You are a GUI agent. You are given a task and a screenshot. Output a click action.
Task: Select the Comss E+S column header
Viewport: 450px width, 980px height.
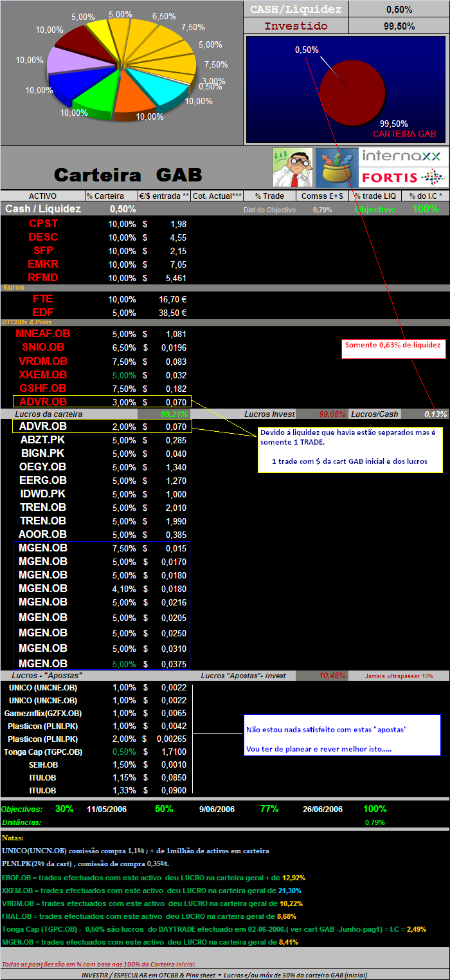(322, 196)
